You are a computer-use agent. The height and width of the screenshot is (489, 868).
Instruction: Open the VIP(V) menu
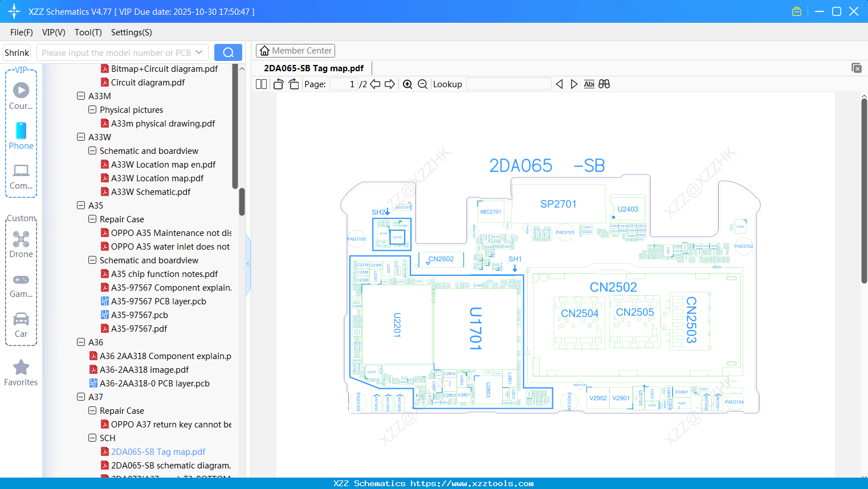pos(54,32)
